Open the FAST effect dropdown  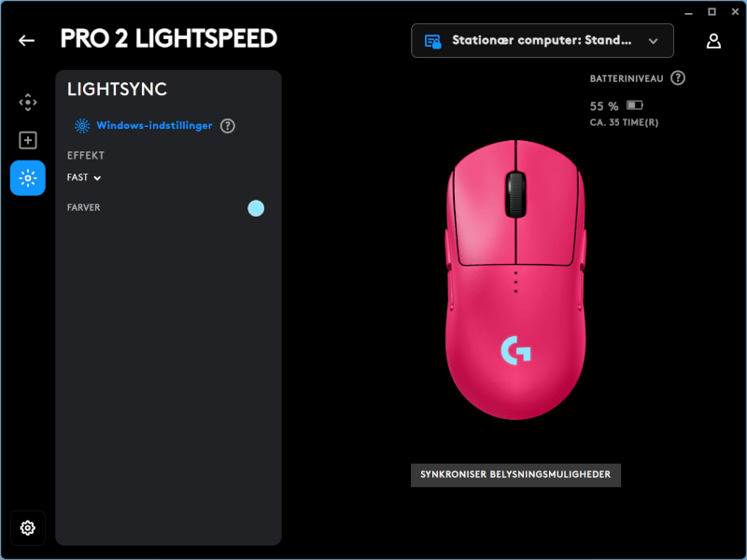(84, 177)
